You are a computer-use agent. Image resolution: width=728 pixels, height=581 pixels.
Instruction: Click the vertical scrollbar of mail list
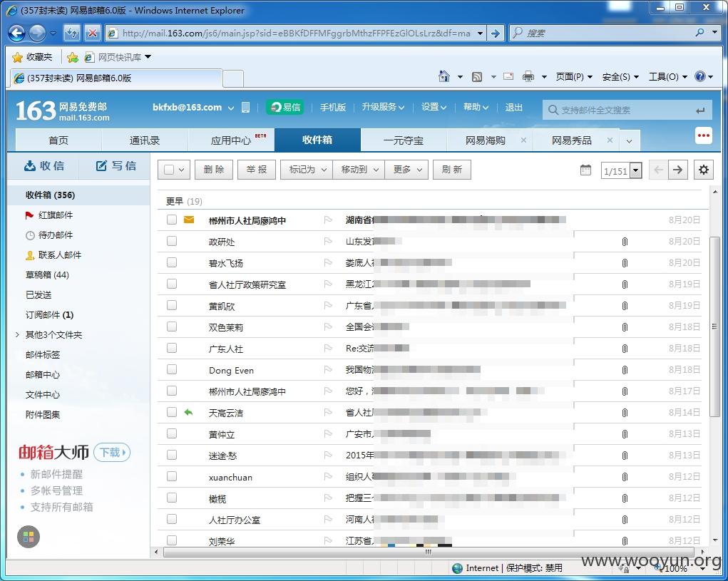coord(715,325)
